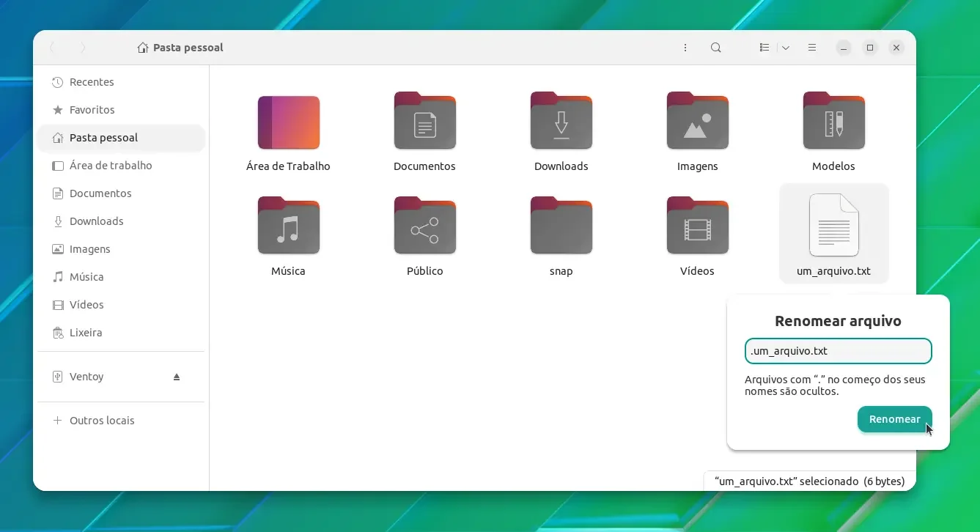The height and width of the screenshot is (532, 980).
Task: Select the Público shared folder
Action: [x=425, y=226]
